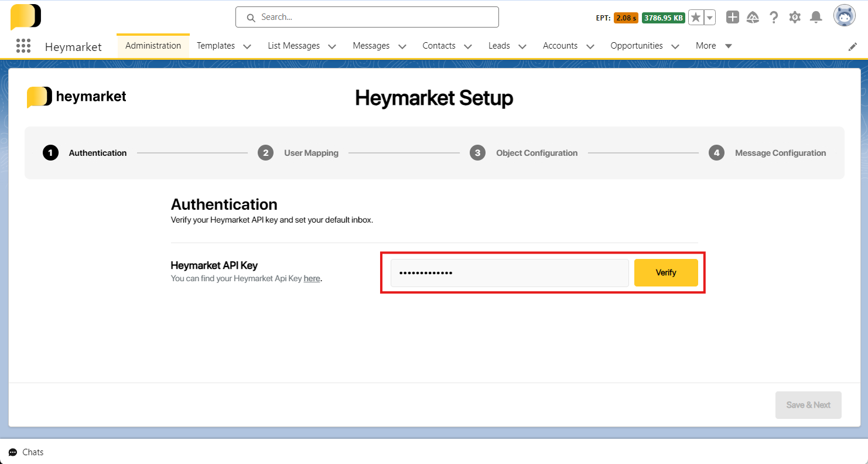Viewport: 868px width, 464px height.
Task: Click the yellow Verify button
Action: coord(666,273)
